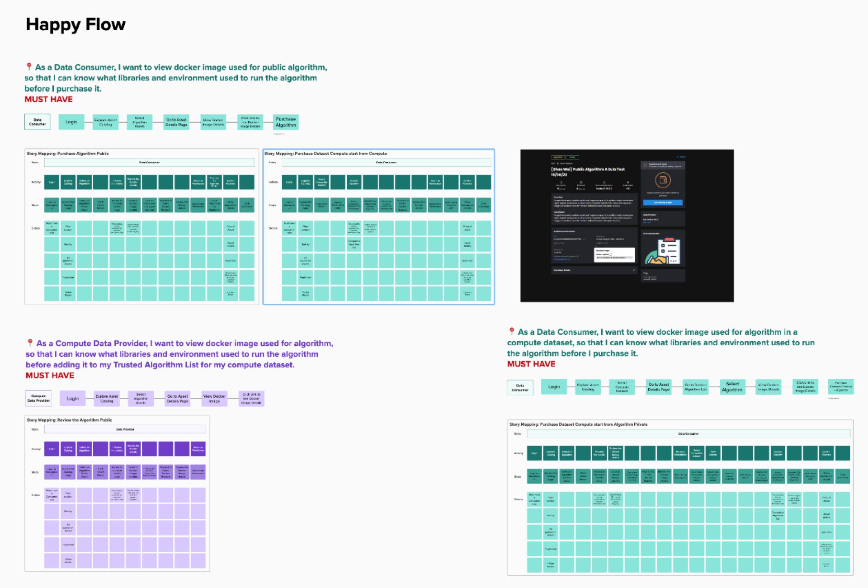Click the info icon in the experimental asset banner
The height and width of the screenshot is (588, 868).
click(x=645, y=165)
